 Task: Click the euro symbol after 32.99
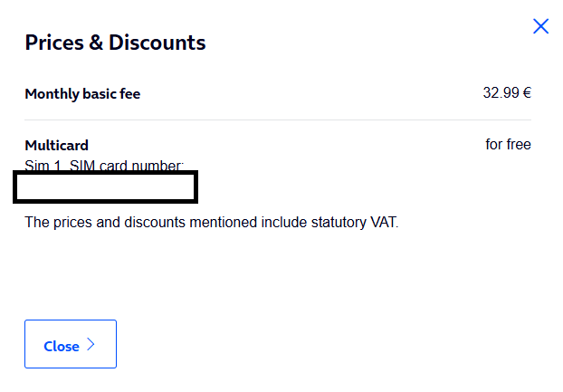pos(527,93)
